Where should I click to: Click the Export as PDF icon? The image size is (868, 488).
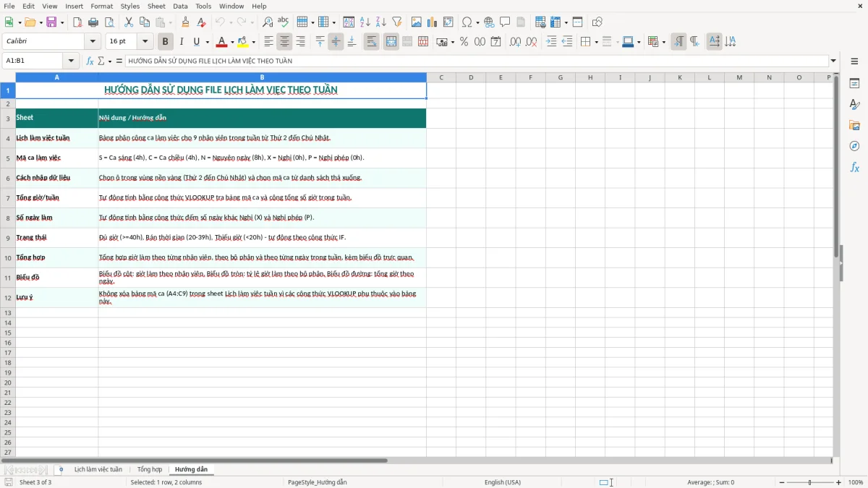coord(77,22)
